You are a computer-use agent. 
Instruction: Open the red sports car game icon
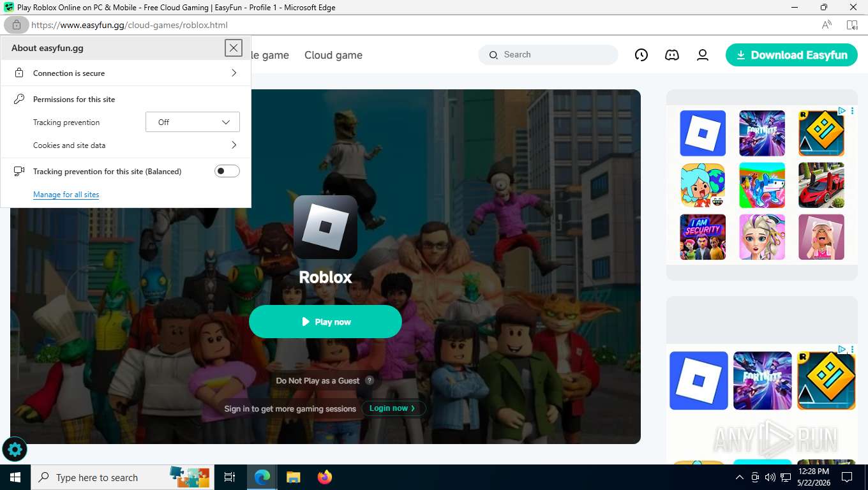click(821, 185)
